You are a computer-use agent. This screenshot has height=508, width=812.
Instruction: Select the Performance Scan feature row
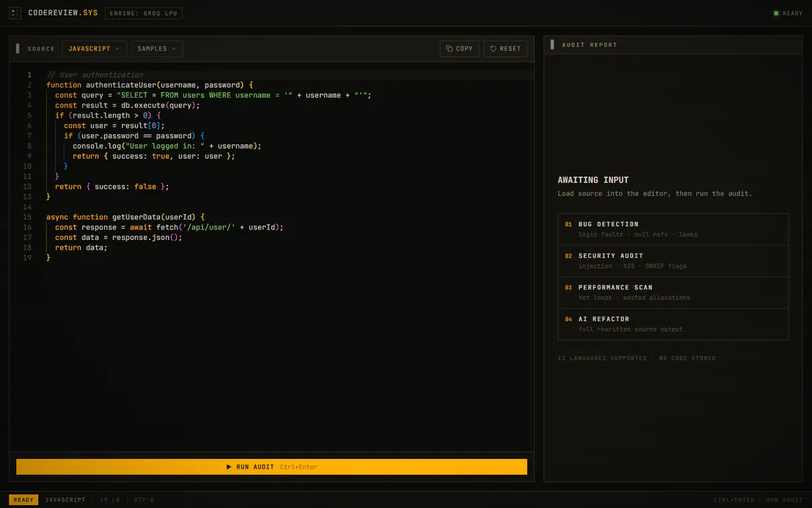673,293
